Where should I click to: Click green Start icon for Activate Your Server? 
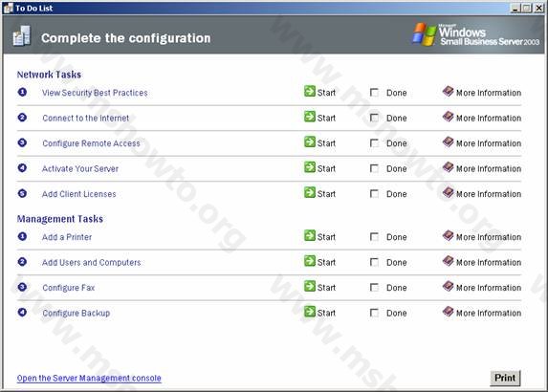point(310,167)
